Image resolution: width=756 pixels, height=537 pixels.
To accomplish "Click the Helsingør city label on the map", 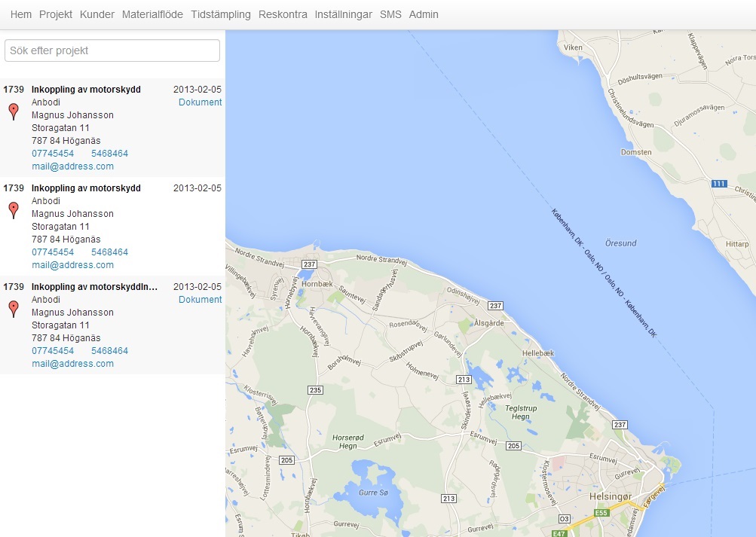I will [608, 498].
